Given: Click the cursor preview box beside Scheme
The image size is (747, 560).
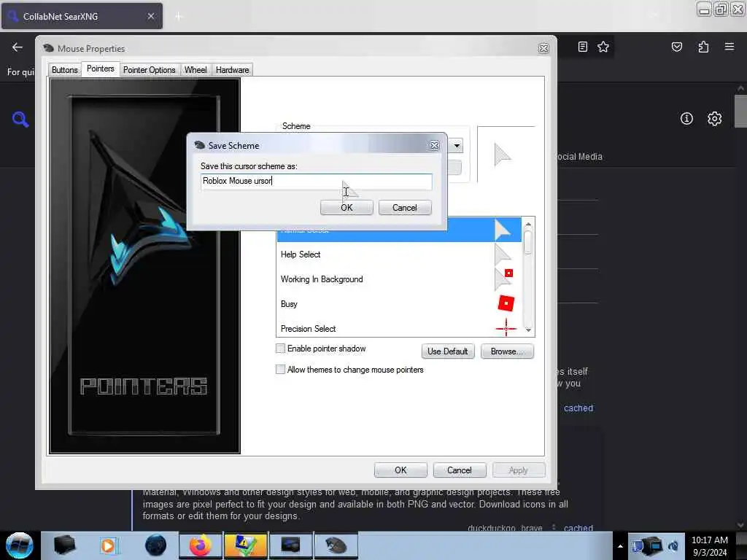Looking at the screenshot, I should click(x=506, y=155).
